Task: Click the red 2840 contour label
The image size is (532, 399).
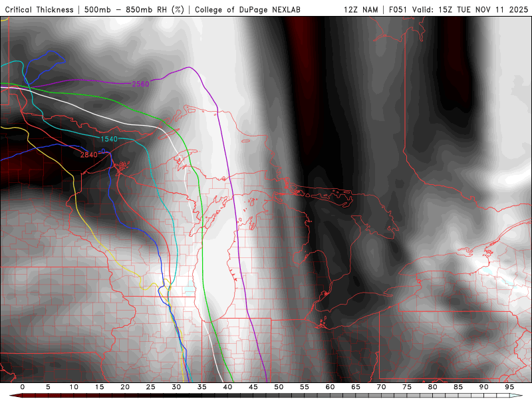Action: click(x=89, y=155)
